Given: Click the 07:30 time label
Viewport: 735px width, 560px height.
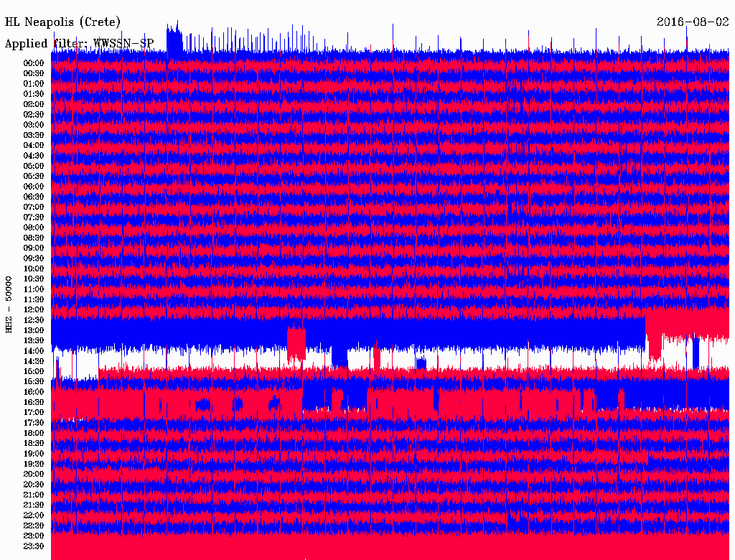Looking at the screenshot, I should (34, 218).
